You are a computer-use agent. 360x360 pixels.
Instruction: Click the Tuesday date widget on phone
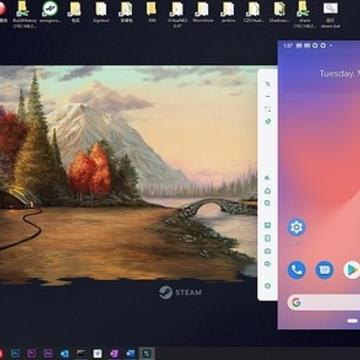339,74
